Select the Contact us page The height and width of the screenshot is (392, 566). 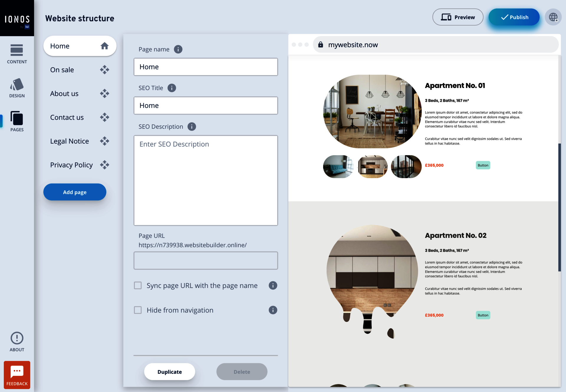click(67, 118)
